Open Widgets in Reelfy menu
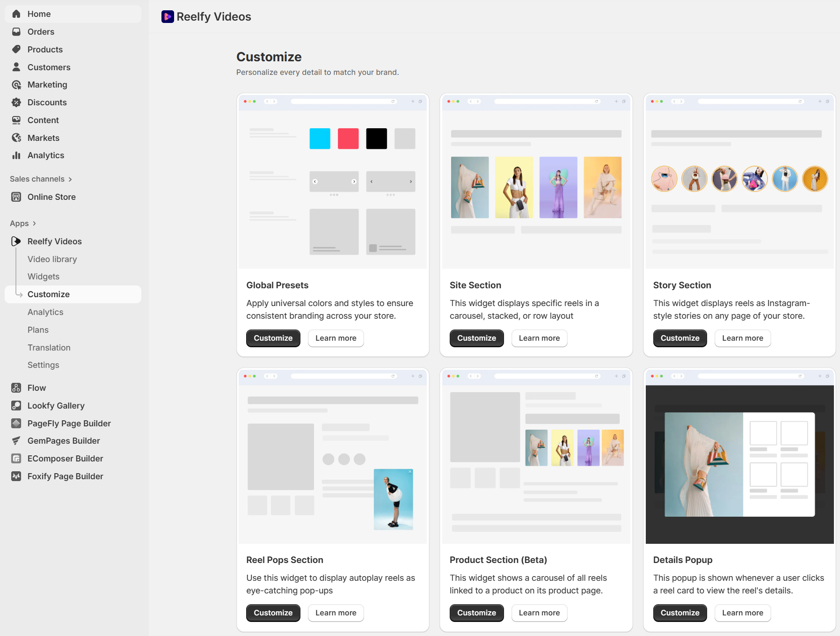This screenshot has height=636, width=840. point(44,277)
